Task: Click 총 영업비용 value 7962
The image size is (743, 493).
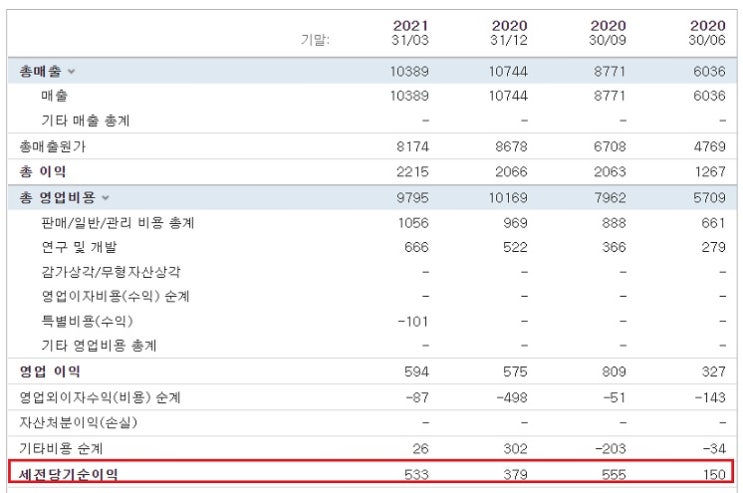Action: [610, 198]
